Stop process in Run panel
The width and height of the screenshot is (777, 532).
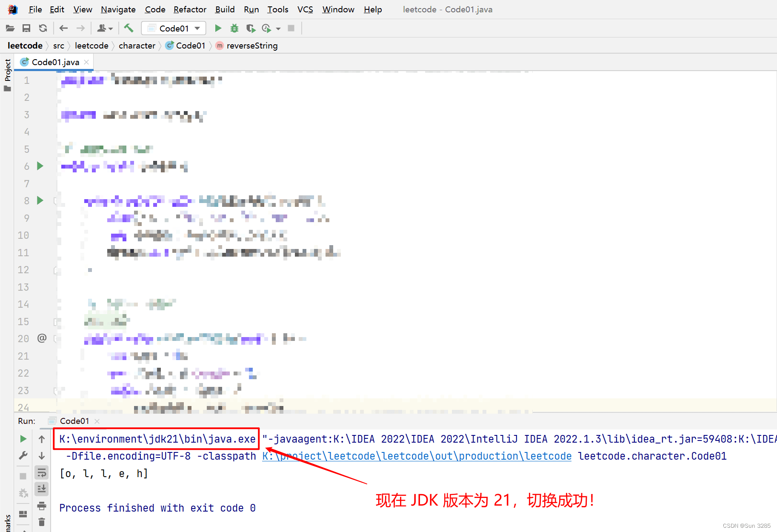[23, 476]
